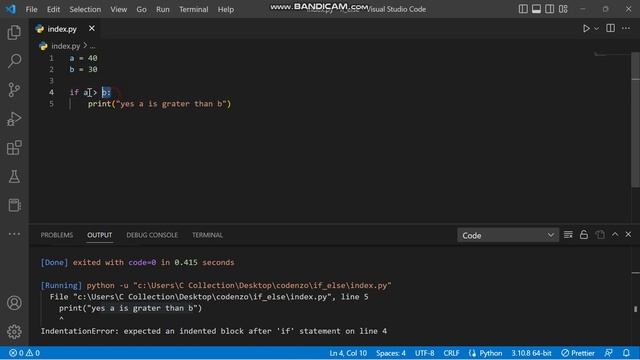Open the Accounts menu

[14, 303]
